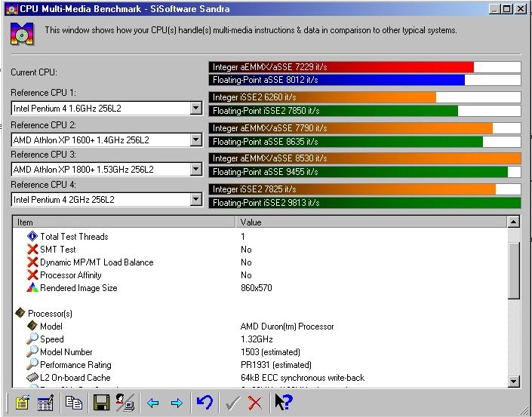Select the SMT Test row
The height and width of the screenshot is (417, 532).
click(x=57, y=250)
